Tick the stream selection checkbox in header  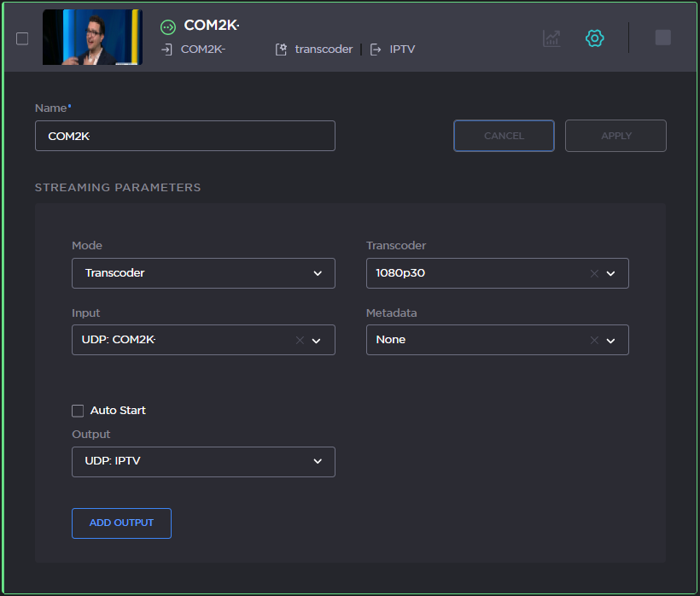tap(22, 38)
